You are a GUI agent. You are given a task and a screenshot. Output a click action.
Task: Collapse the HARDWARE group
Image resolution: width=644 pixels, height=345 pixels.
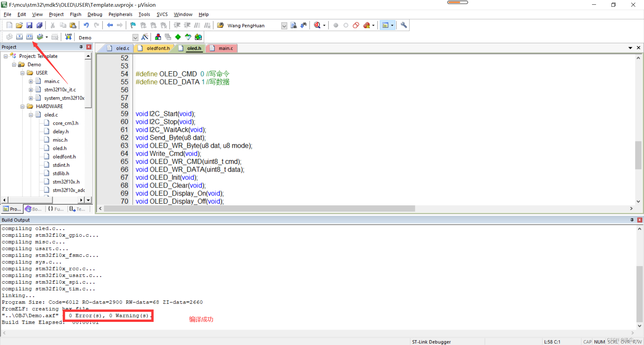(x=22, y=106)
